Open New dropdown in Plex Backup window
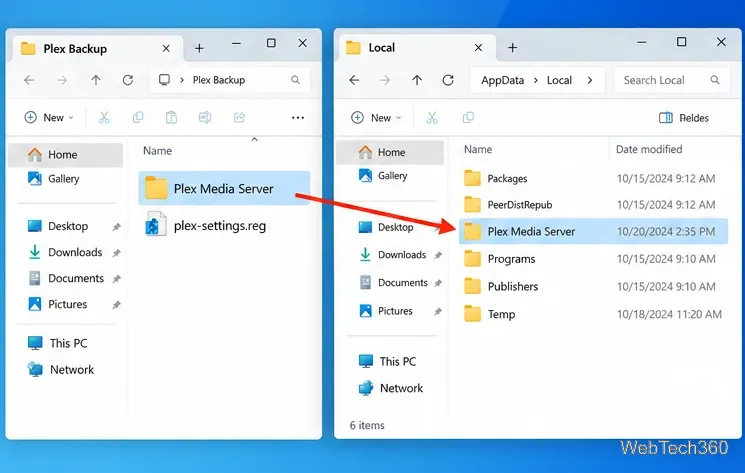Image resolution: width=745 pixels, height=473 pixels. pyautogui.click(x=49, y=117)
